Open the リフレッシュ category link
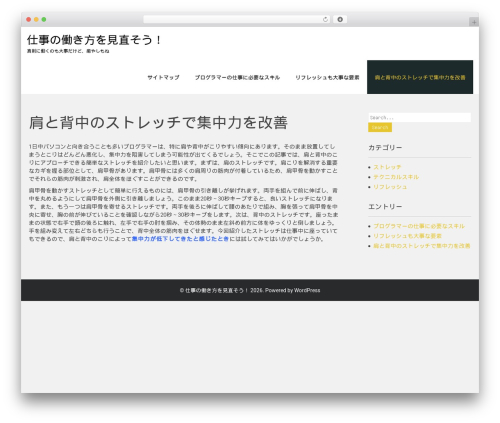This screenshot has height=423, width=500. tap(390, 187)
